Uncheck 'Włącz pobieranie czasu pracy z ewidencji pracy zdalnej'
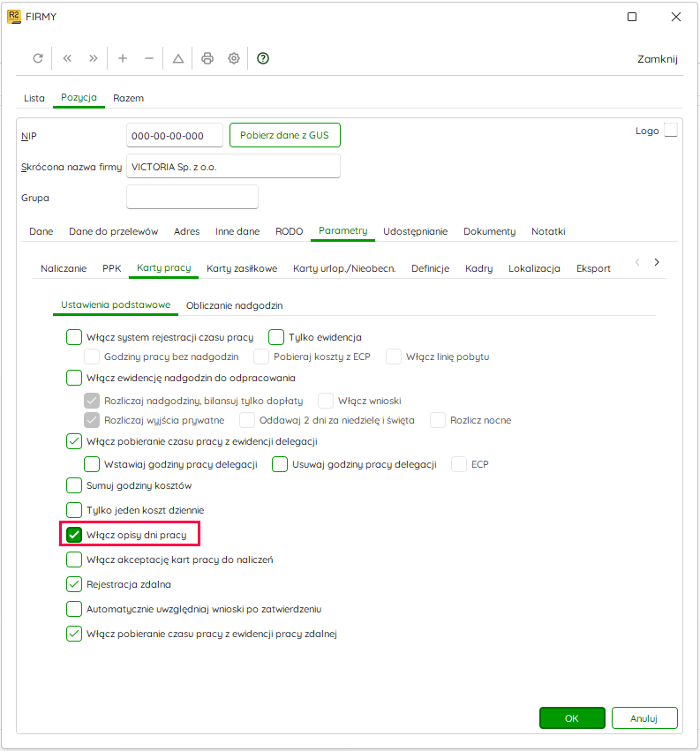Image resolution: width=700 pixels, height=751 pixels. click(74, 634)
